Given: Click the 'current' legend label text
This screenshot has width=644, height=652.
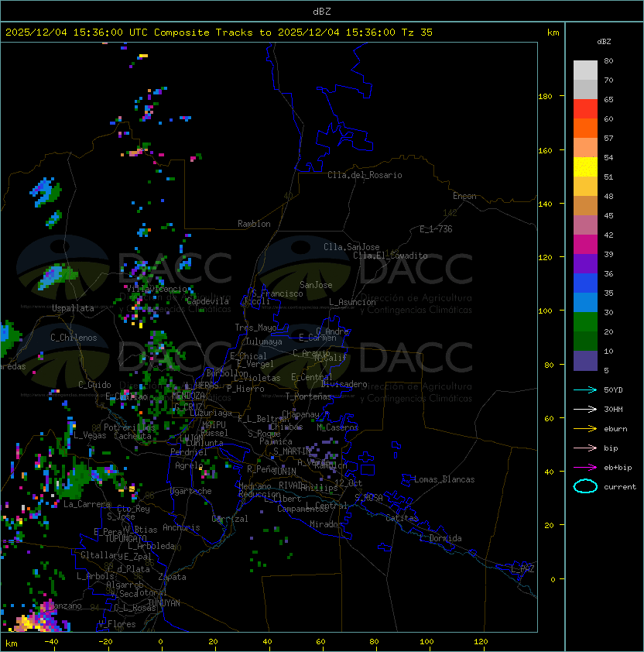Looking at the screenshot, I should [620, 486].
